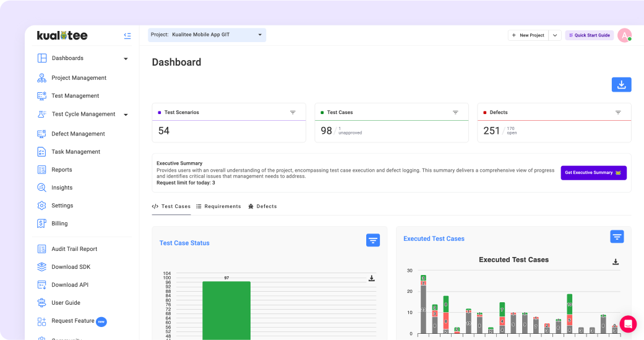Open the Billing link
The image size is (644, 340).
(59, 223)
